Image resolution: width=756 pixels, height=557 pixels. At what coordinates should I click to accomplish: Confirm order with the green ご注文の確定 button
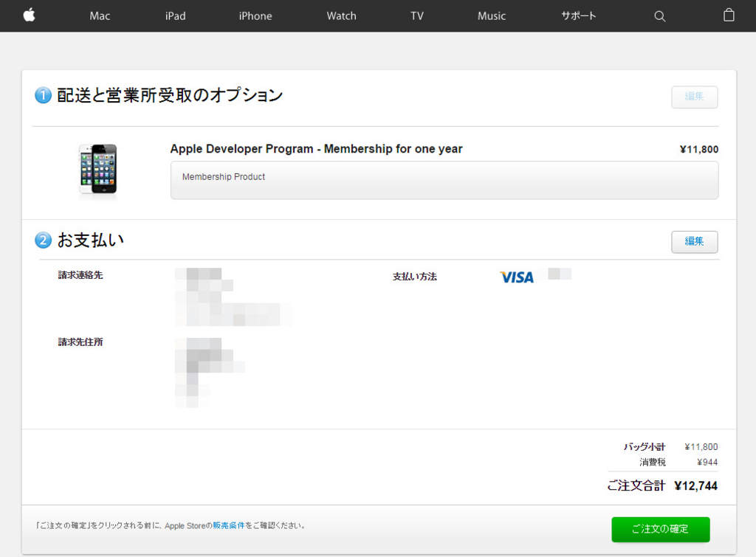tap(661, 529)
